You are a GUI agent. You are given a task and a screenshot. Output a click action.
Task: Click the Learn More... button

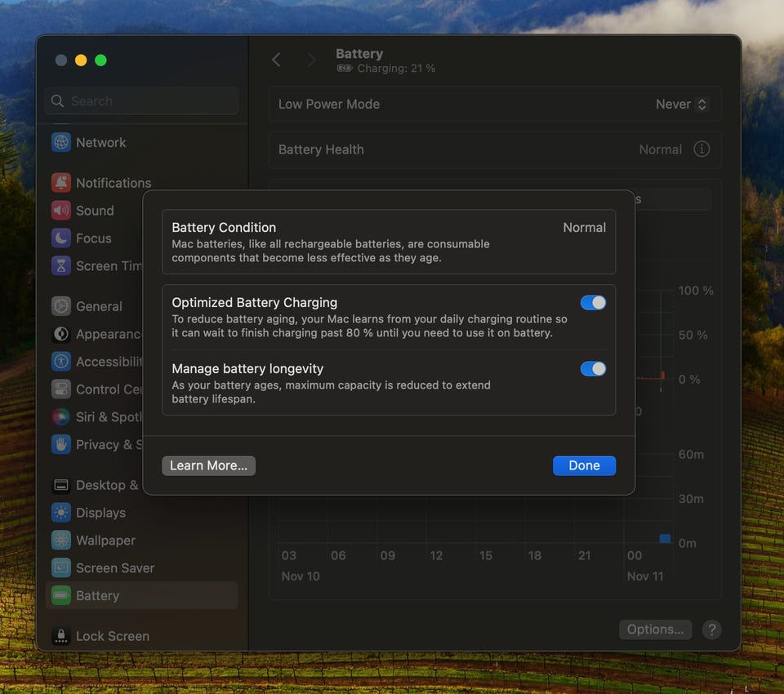[x=208, y=465]
